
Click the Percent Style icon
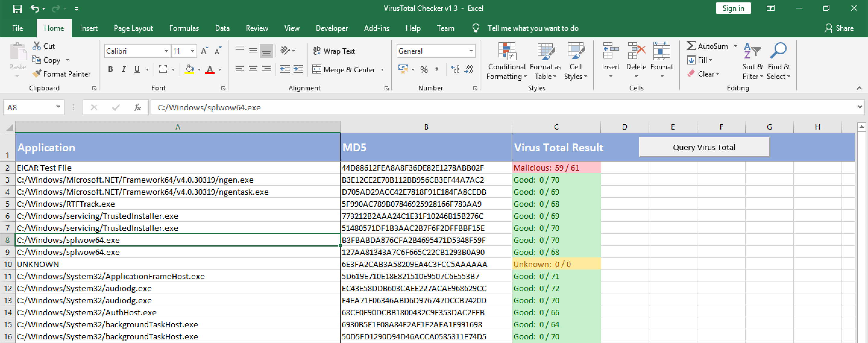424,69
